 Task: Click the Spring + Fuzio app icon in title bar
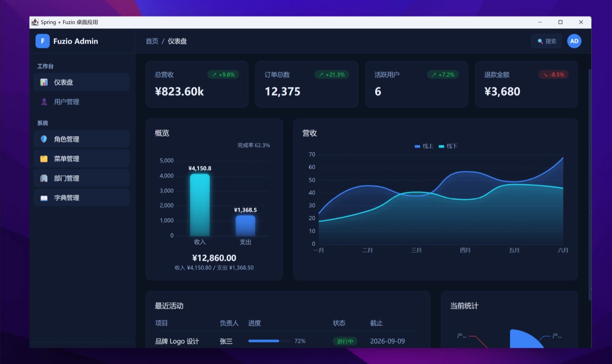click(35, 22)
